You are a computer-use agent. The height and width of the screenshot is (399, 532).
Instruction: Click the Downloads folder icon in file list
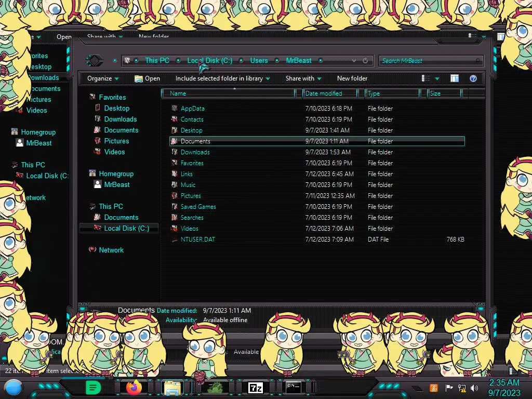click(175, 152)
